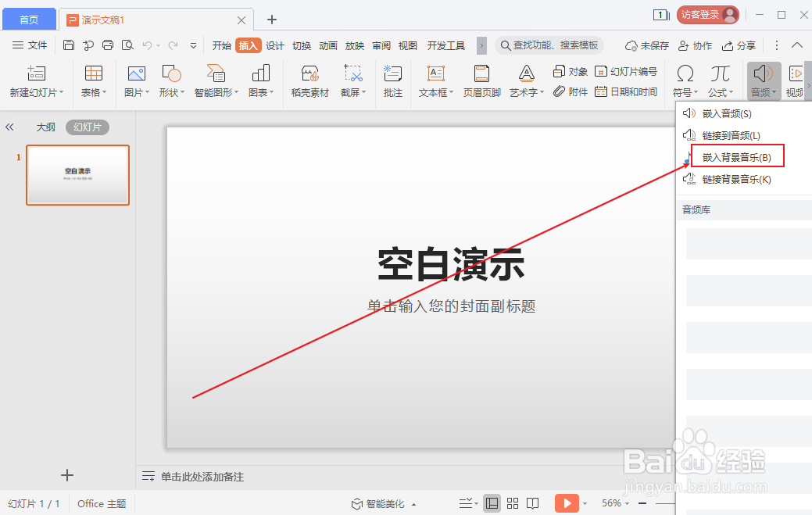Screen dimensions: 812x515
Task: Insert 艺术字 WordArt
Action: pos(525,80)
